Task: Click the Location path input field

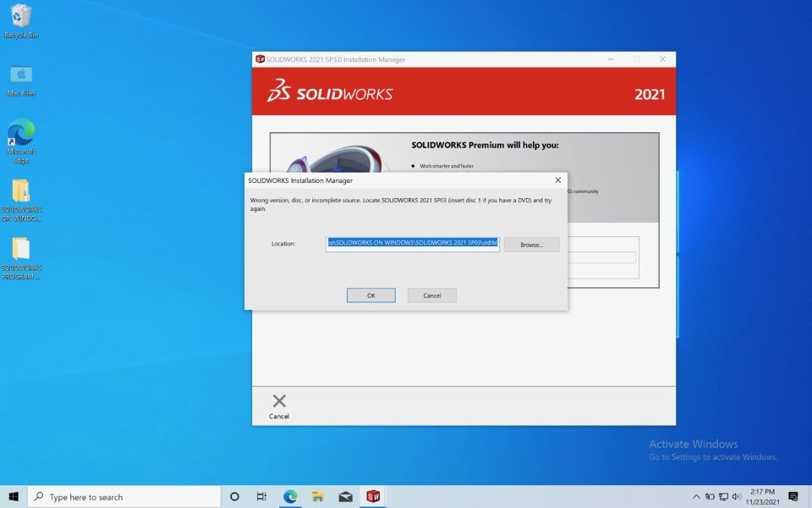Action: (x=412, y=243)
